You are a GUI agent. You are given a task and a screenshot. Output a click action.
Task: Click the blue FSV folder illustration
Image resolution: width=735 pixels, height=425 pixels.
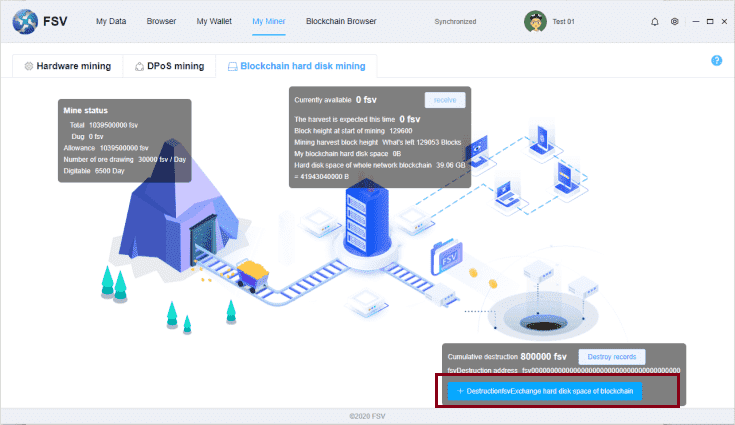pos(447,257)
